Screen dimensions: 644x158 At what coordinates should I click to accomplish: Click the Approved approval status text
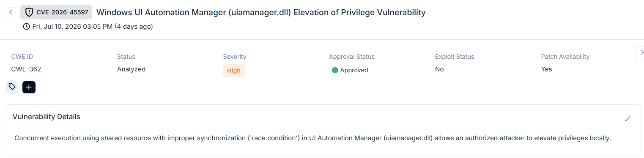[x=354, y=70]
